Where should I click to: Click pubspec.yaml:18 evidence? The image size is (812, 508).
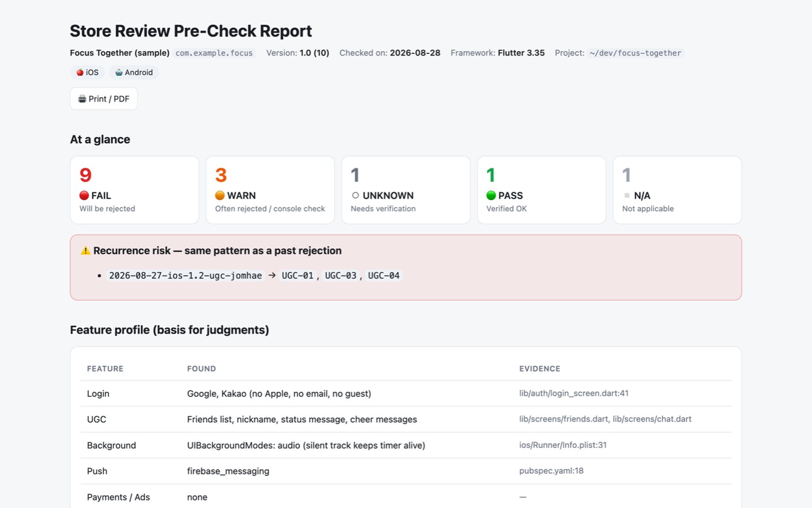point(551,471)
